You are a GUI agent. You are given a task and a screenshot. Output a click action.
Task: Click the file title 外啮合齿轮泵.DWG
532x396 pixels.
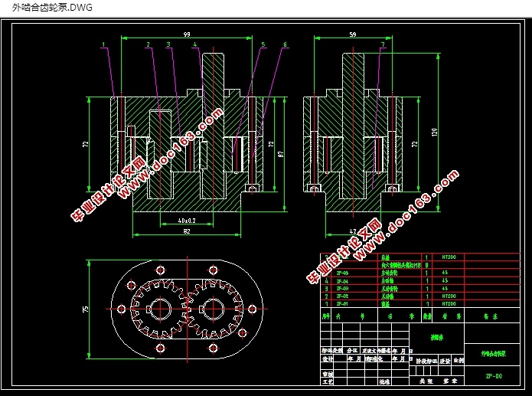(x=52, y=8)
